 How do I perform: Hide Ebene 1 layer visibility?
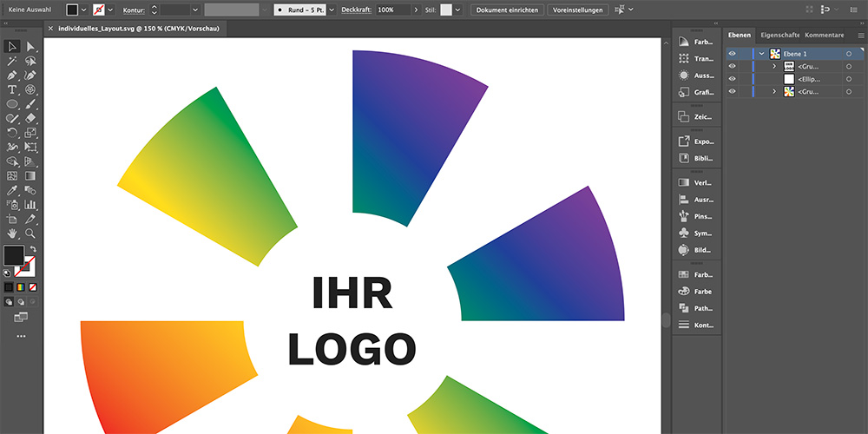pos(733,54)
